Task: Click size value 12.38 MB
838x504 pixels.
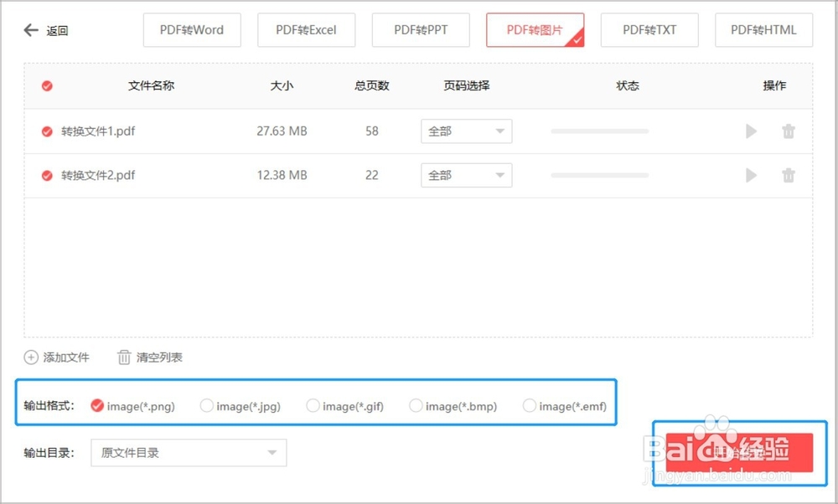Action: [282, 176]
